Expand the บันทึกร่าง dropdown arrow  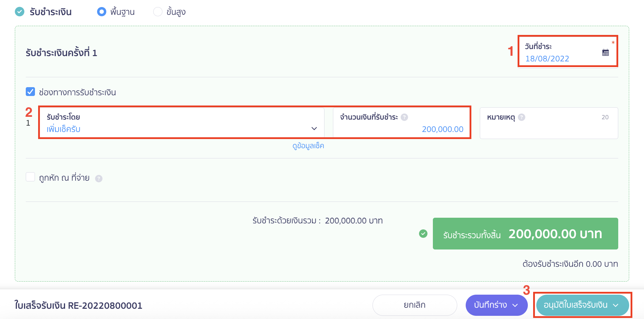click(515, 305)
